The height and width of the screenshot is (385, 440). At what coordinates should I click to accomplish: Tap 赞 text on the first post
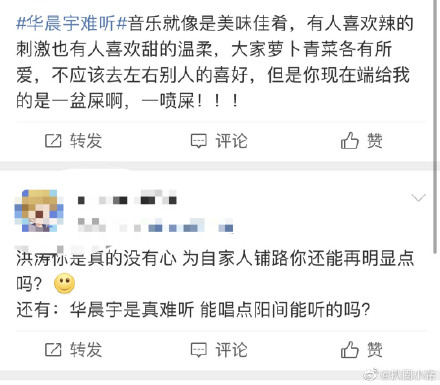[375, 140]
